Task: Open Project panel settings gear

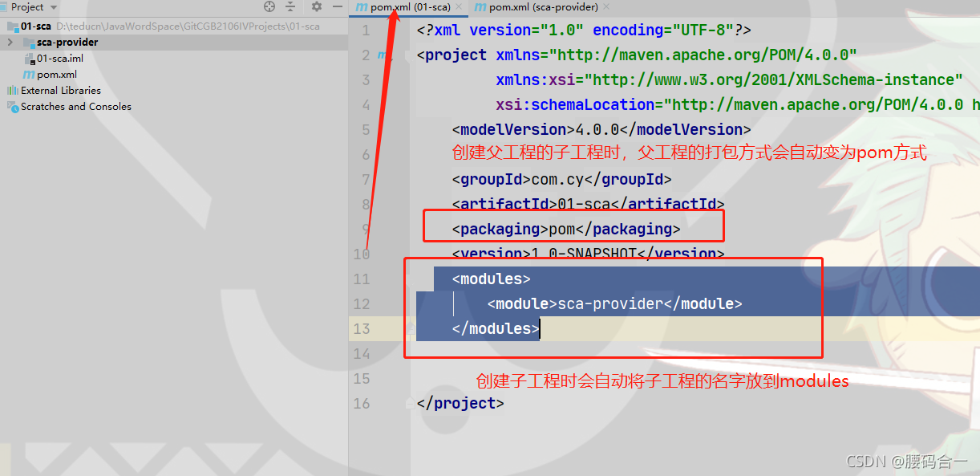Action: tap(316, 6)
